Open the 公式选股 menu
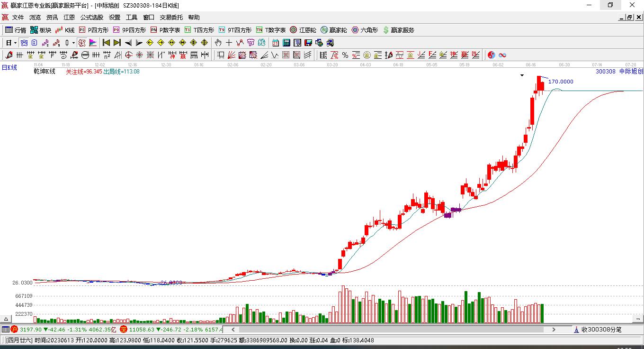Viewport: 644px width, 349px height. pos(92,17)
